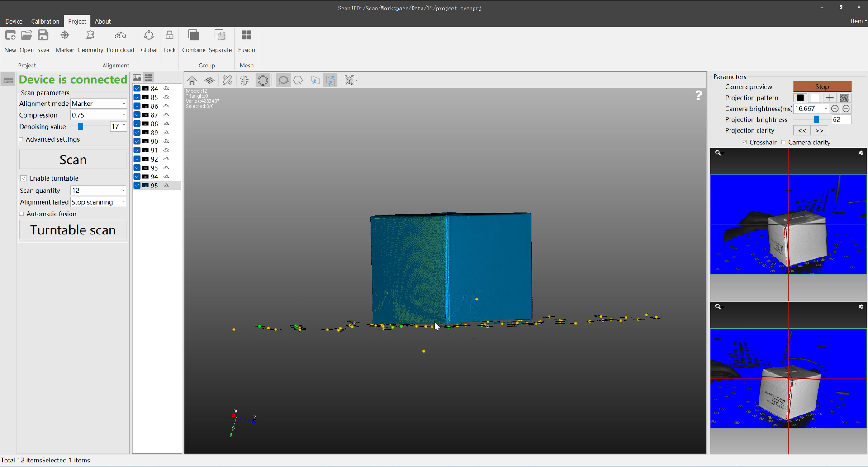
Task: Open the Alignment mode dropdown
Action: click(99, 104)
